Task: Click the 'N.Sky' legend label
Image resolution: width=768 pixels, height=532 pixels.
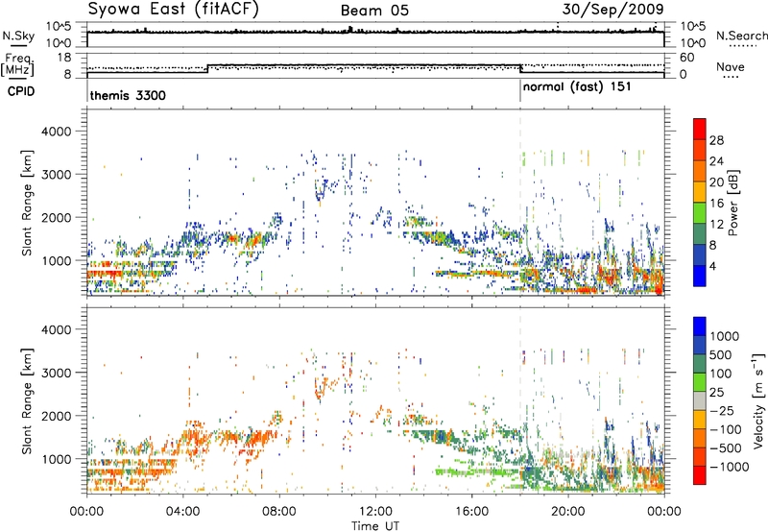Action: click(18, 36)
